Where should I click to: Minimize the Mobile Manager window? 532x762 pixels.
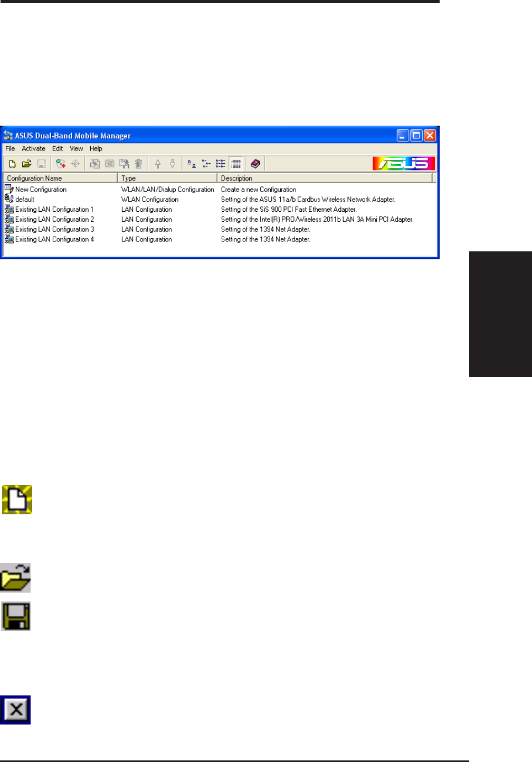point(403,135)
